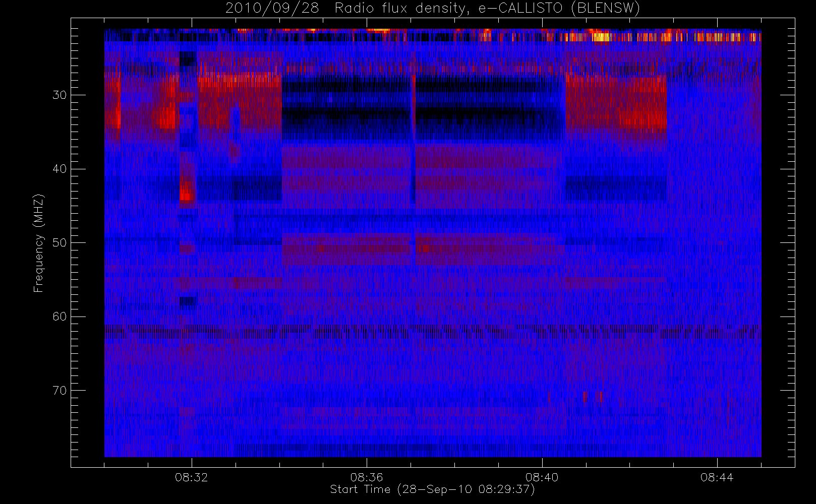This screenshot has width=816, height=504.
Task: Click the 08:36 time tick label
Action: 367,477
